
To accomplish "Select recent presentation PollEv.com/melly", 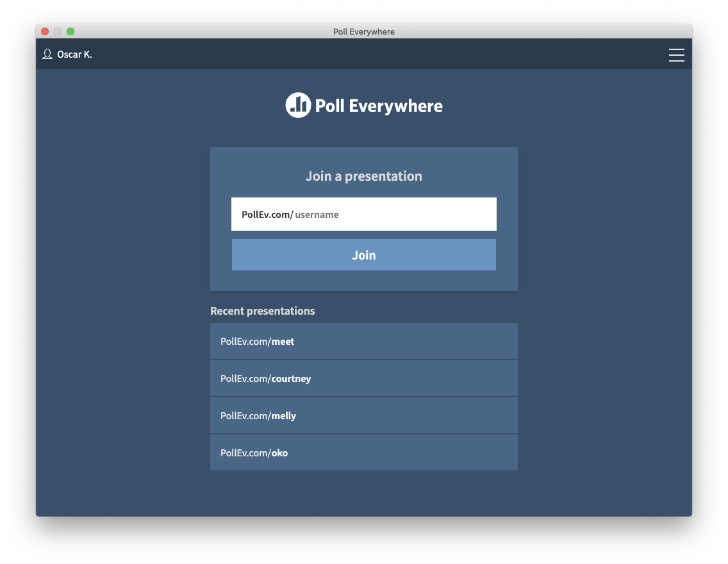I will pyautogui.click(x=363, y=415).
